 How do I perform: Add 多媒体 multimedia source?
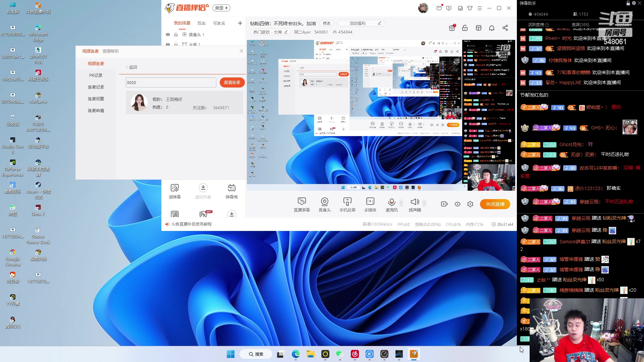tap(370, 205)
